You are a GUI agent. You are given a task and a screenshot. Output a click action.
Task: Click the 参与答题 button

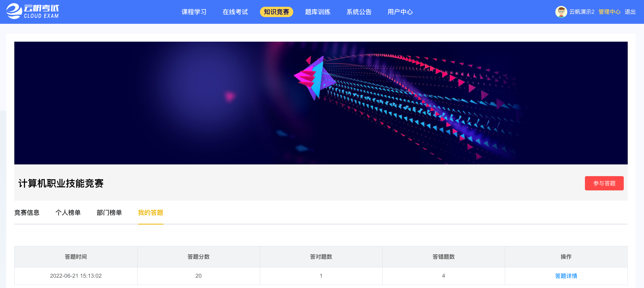coord(604,183)
